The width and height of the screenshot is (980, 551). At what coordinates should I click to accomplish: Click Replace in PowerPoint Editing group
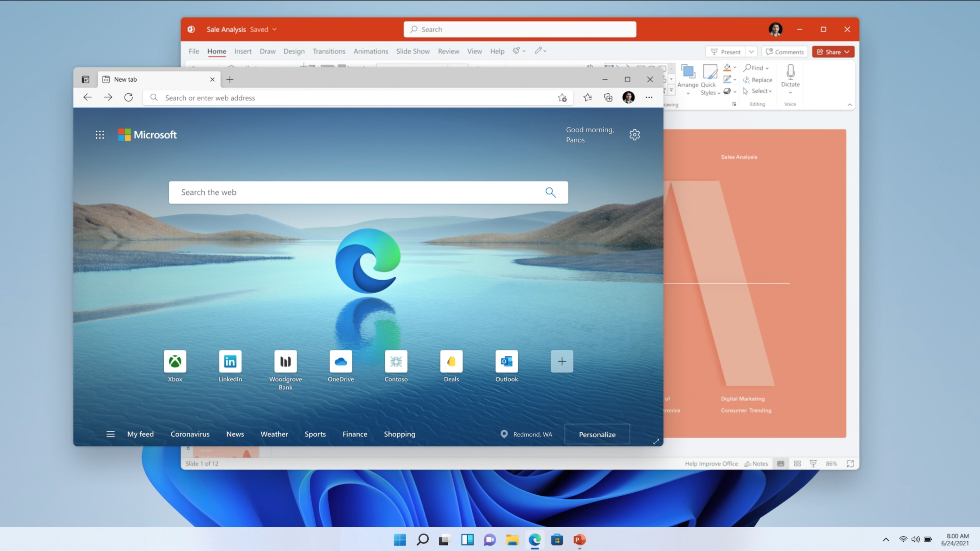click(757, 80)
